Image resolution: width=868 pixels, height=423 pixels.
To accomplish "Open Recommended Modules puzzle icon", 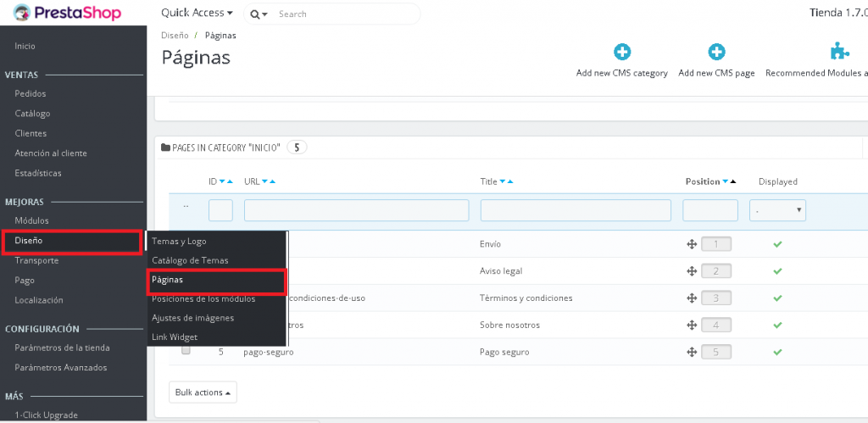I will (839, 53).
